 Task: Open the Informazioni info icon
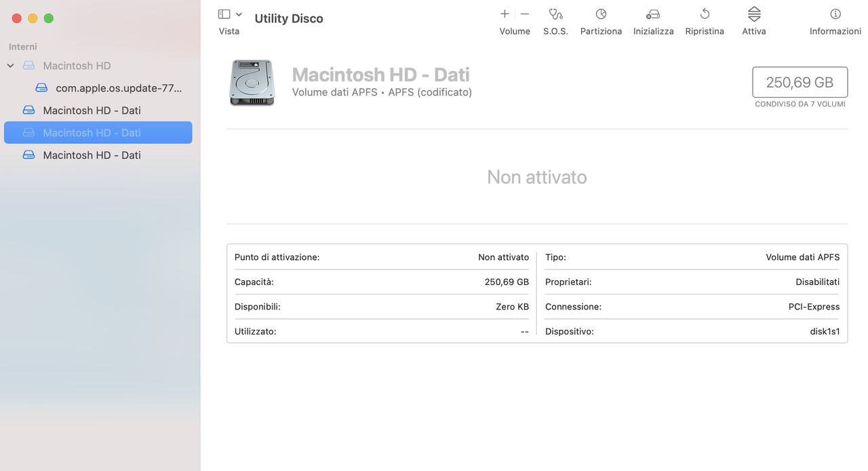835,14
